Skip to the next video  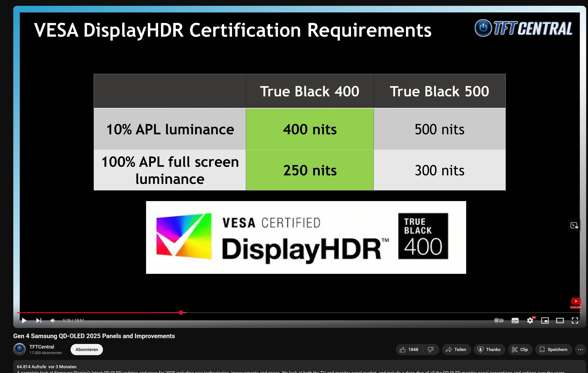click(39, 320)
